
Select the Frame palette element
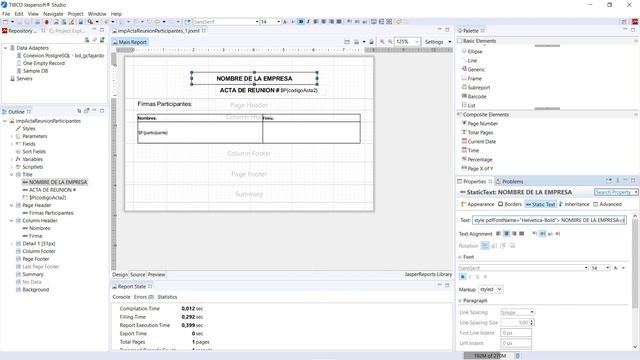[x=472, y=78]
